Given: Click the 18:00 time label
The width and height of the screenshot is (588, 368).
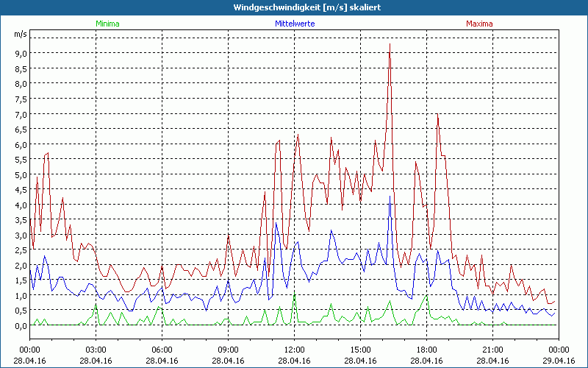Looking at the screenshot, I should [426, 350].
